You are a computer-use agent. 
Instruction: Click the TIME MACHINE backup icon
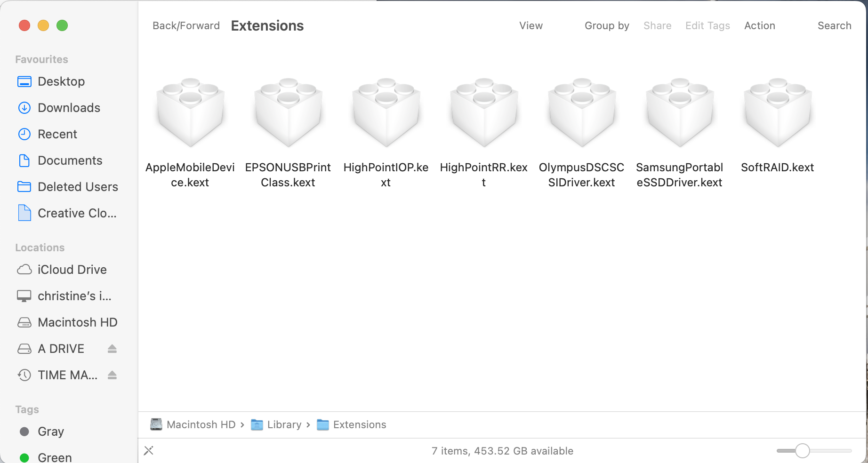point(24,375)
